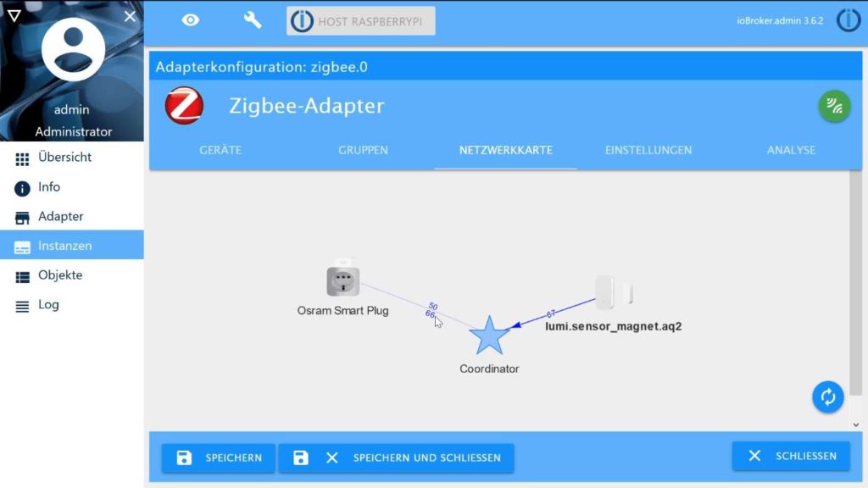The width and height of the screenshot is (868, 488).
Task: Toggle the eye visibility icon in top bar
Action: (191, 20)
